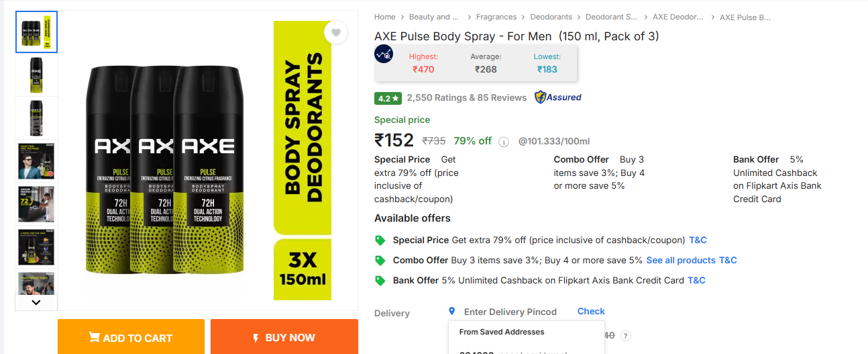Open the Fragrances breadcrumb
The image size is (868, 354).
point(496,17)
